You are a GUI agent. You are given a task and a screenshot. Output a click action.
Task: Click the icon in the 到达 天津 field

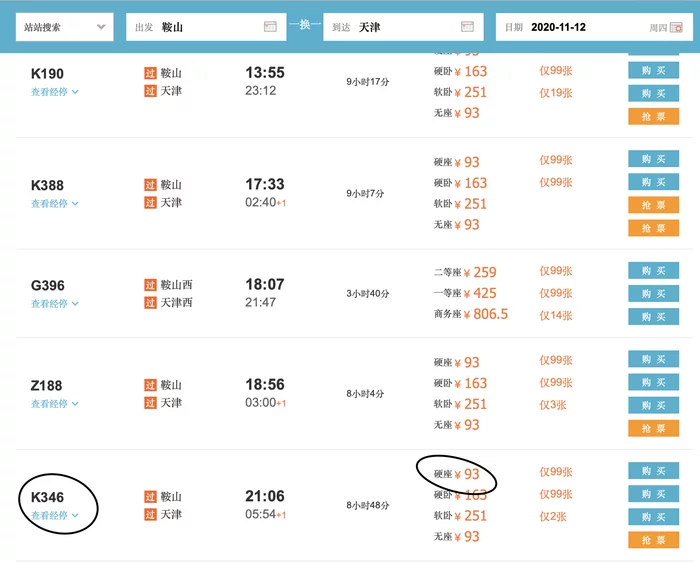467,27
